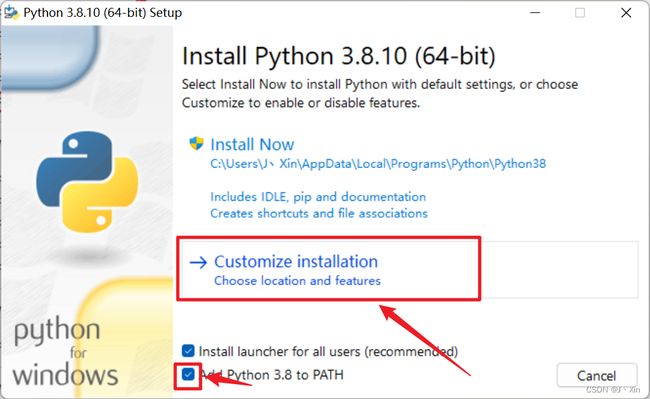Click the Python installer icon in title bar
The height and width of the screenshot is (399, 650).
coord(11,12)
